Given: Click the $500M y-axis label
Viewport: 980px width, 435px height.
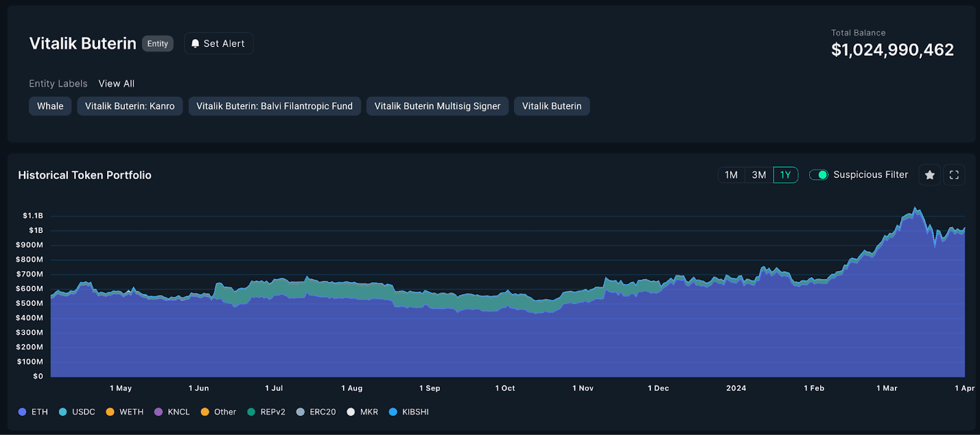Looking at the screenshot, I should (x=29, y=303).
